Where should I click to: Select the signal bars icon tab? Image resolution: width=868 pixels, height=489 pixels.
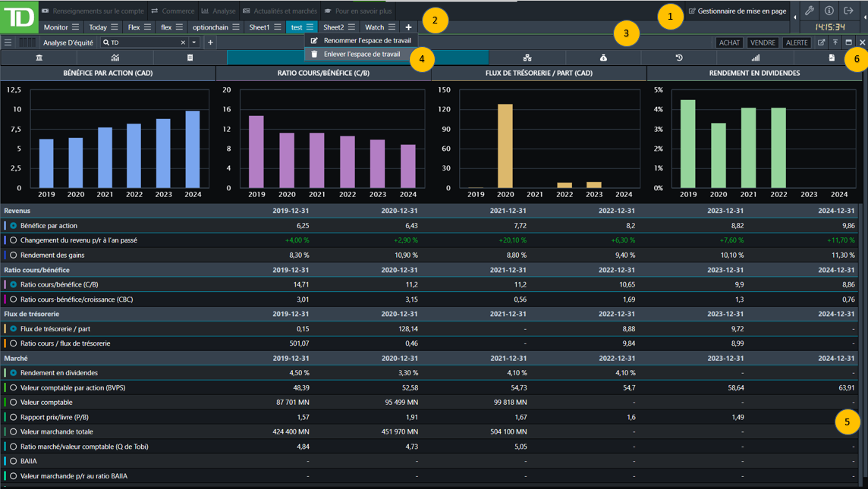point(755,58)
